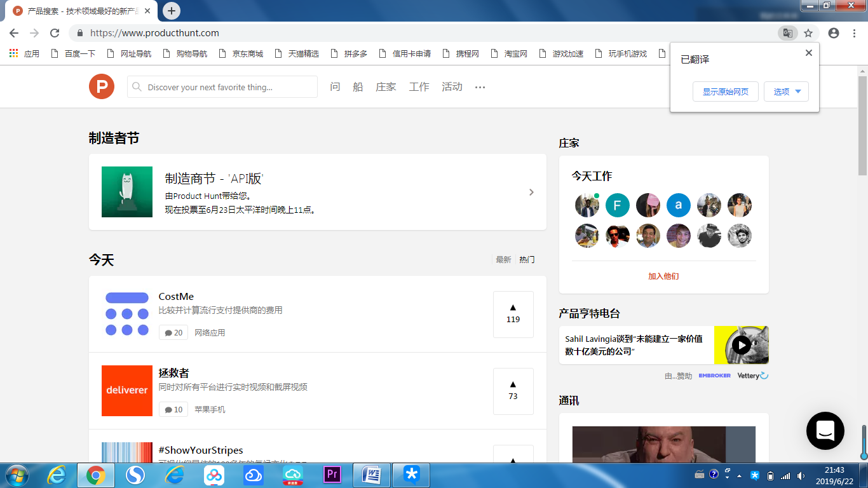Focus the Discover your next favorite thing search box
868x488 pixels.
coord(222,87)
